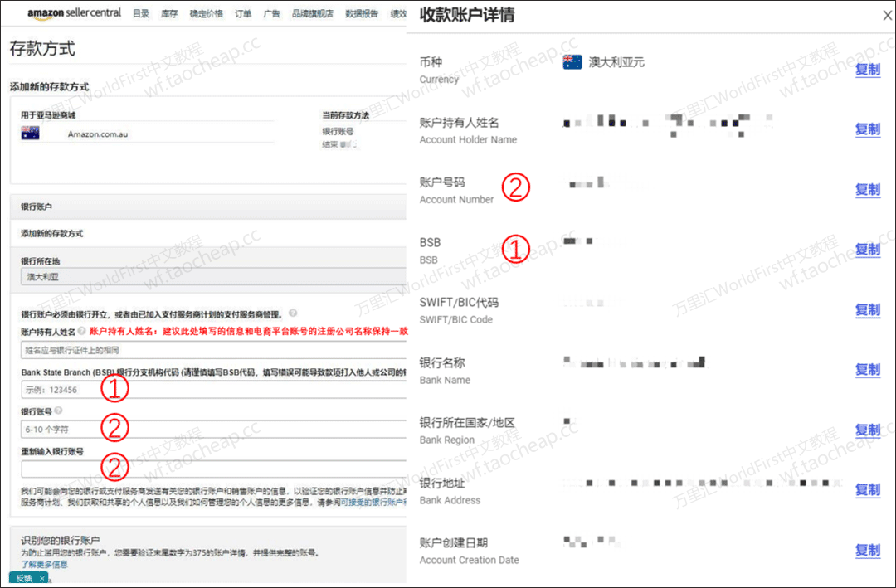Screen dimensions: 896x588
Task: Click the Amazon Seller Central logo
Action: pos(75,13)
